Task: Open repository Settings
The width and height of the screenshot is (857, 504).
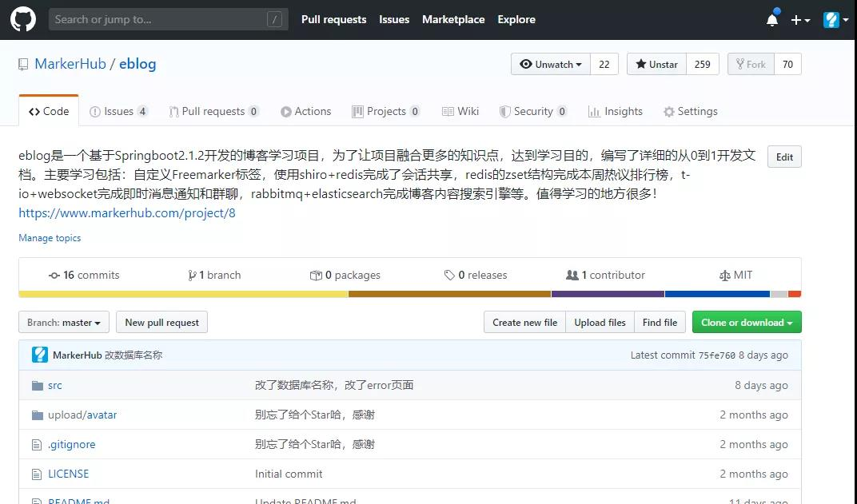Action: [690, 111]
